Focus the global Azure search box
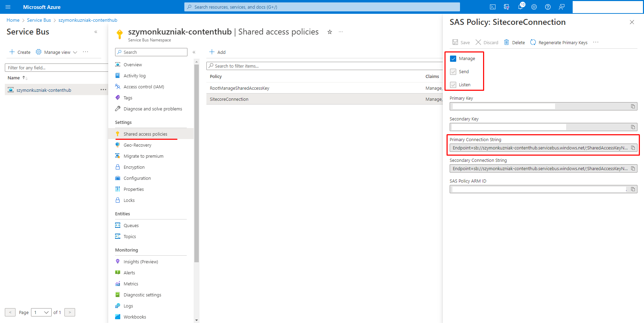The image size is (644, 323). point(322,7)
